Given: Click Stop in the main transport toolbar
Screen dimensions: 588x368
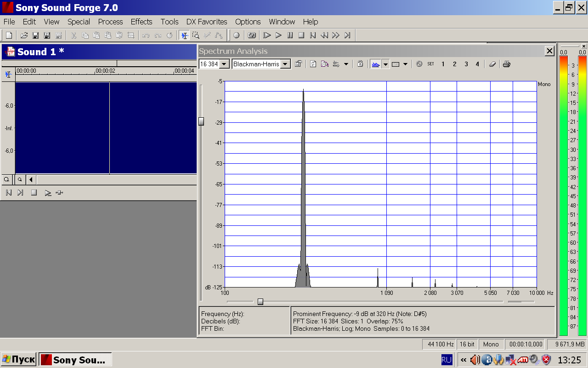Looking at the screenshot, I should (301, 35).
